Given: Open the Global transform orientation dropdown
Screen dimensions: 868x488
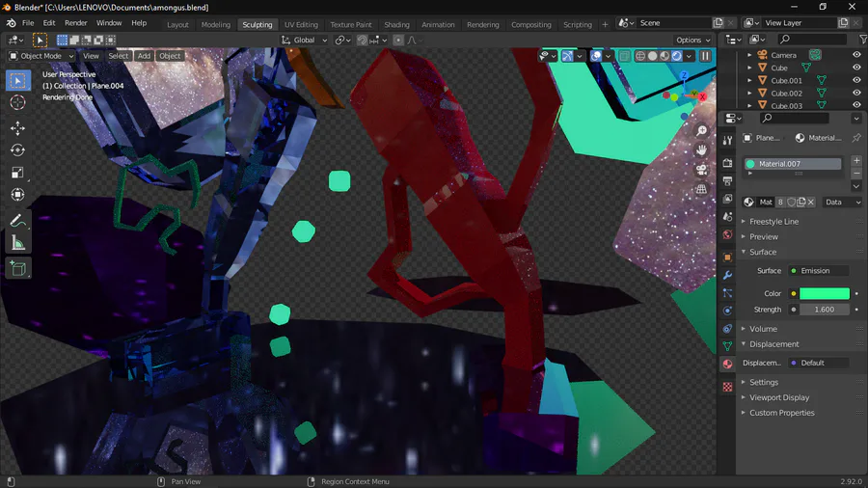Looking at the screenshot, I should [x=304, y=40].
